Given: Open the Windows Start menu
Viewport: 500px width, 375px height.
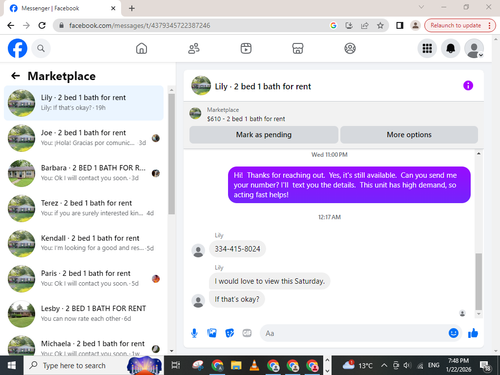Looking at the screenshot, I should [x=12, y=365].
